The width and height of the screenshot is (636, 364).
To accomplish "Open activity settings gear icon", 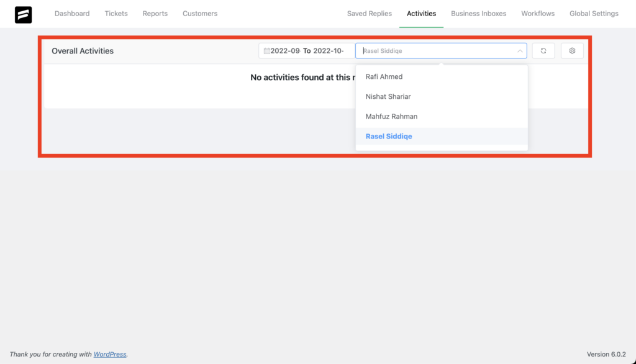I will [x=572, y=51].
